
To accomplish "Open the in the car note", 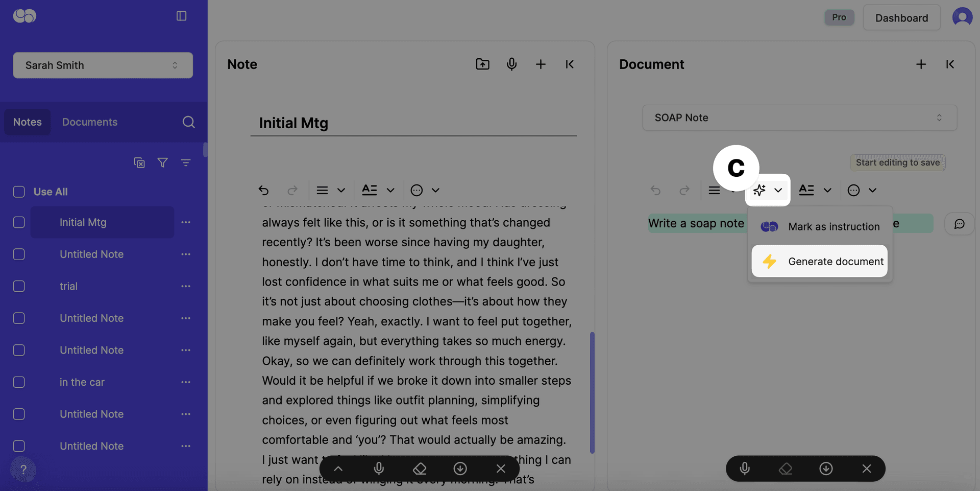I will tap(82, 382).
